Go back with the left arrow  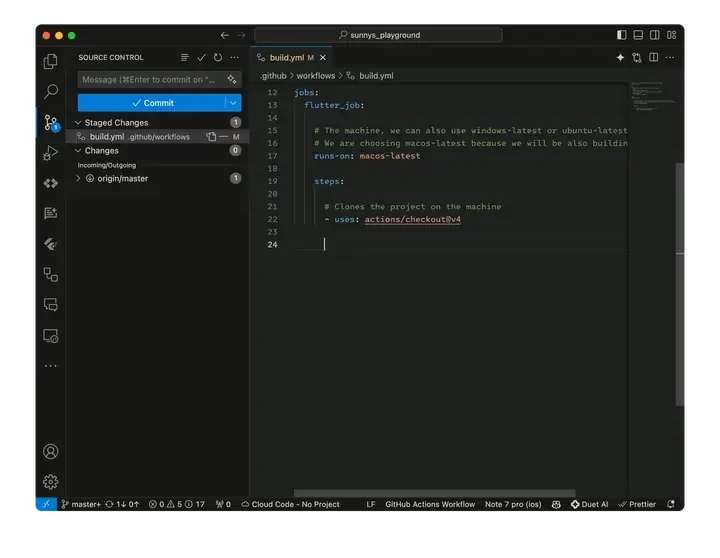pos(225,35)
